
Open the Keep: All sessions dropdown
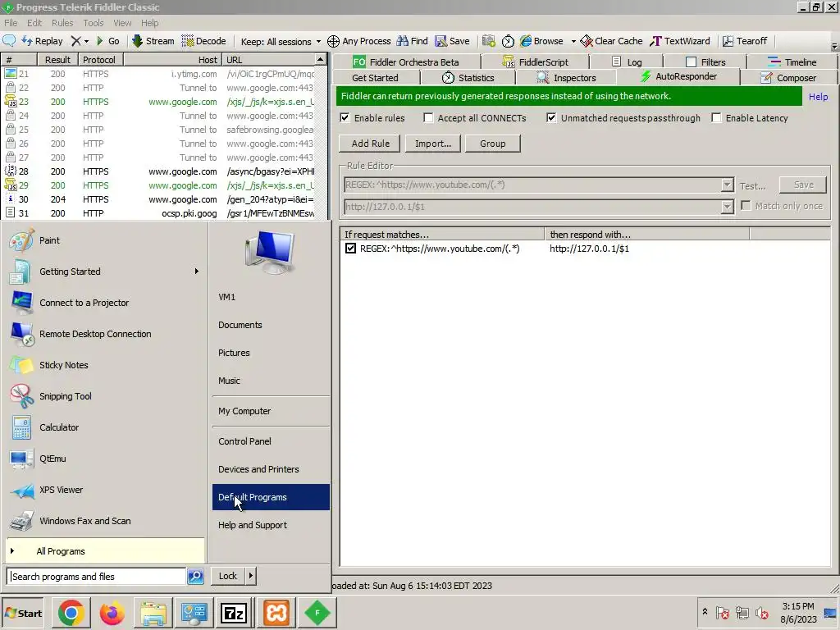click(x=281, y=41)
